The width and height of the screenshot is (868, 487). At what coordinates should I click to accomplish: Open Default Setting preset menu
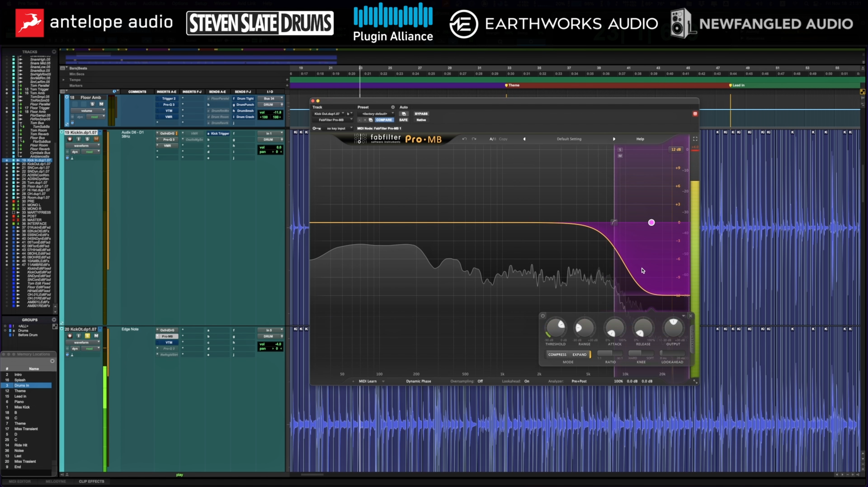(x=569, y=139)
